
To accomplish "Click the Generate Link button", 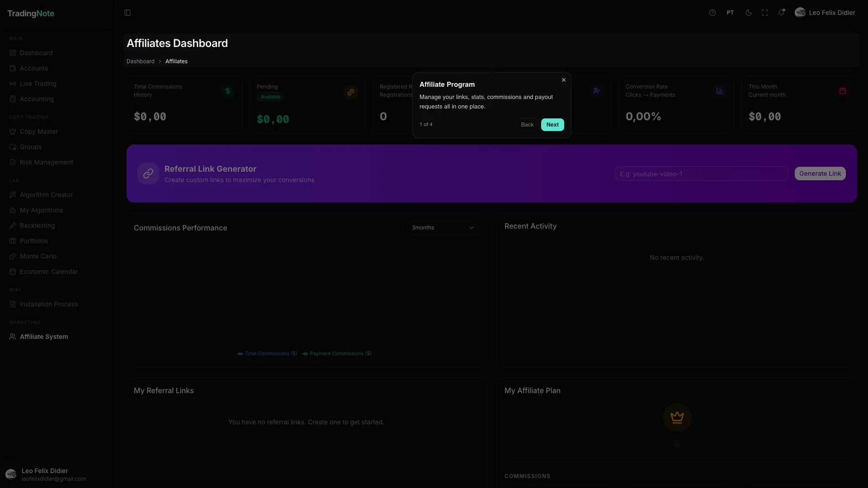I will [820, 174].
